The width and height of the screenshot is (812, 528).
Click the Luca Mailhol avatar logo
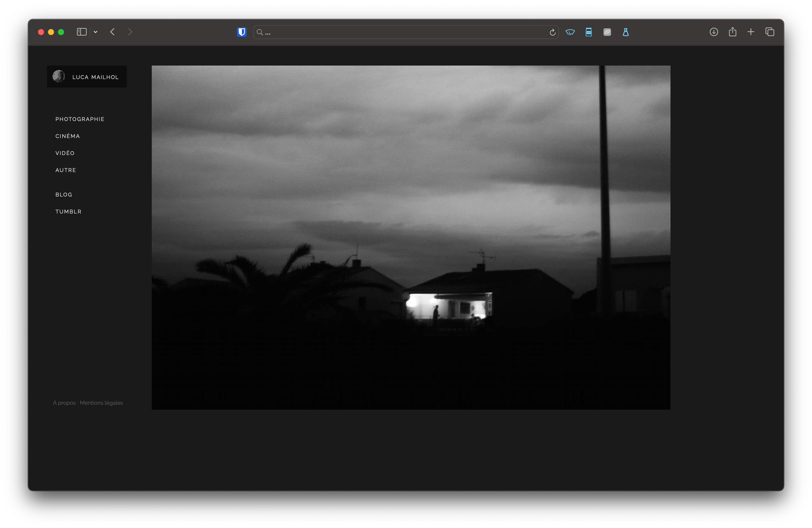click(59, 76)
